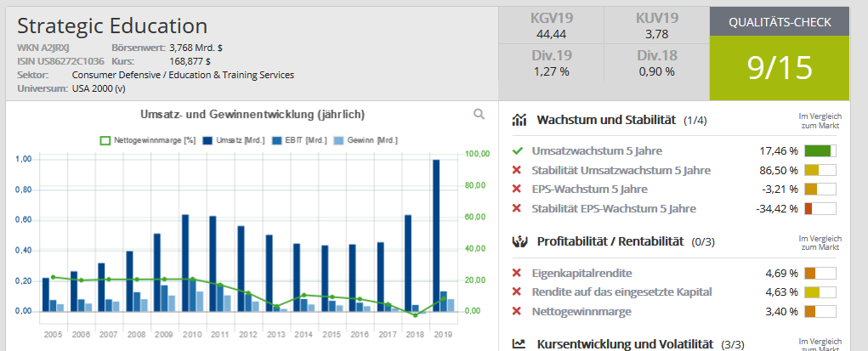The width and height of the screenshot is (868, 351).
Task: Click the 2005 x-axis year label
Action: [54, 334]
